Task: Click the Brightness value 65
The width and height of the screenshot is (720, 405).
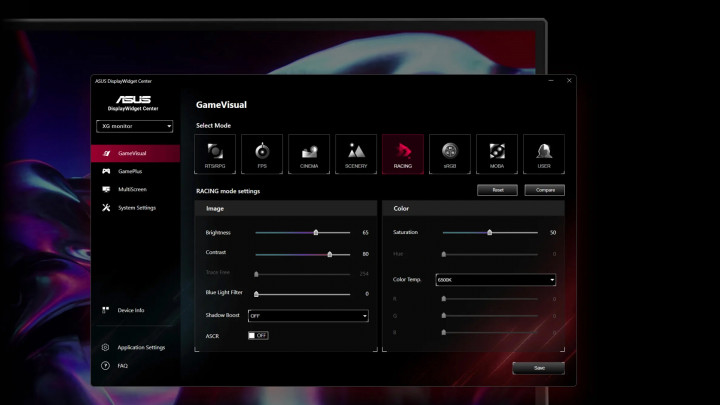Action: point(366,232)
